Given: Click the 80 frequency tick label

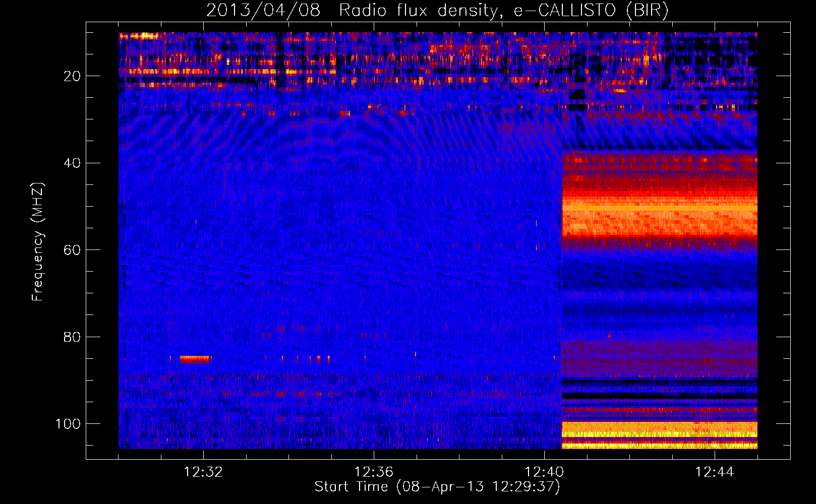Looking at the screenshot, I should click(72, 337).
